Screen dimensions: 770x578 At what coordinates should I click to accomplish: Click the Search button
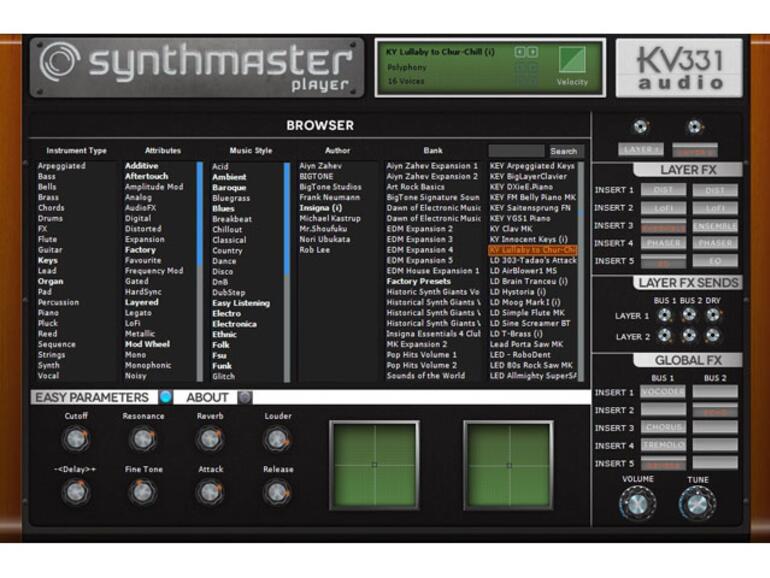(x=564, y=151)
